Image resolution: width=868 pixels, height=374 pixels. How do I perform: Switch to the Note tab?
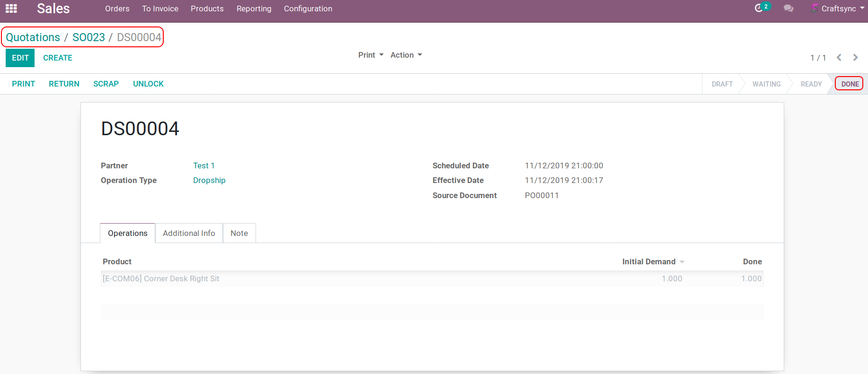(x=239, y=233)
